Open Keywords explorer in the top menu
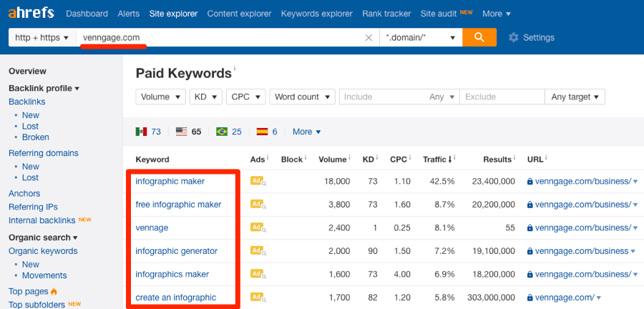The height and width of the screenshot is (309, 644). [316, 14]
